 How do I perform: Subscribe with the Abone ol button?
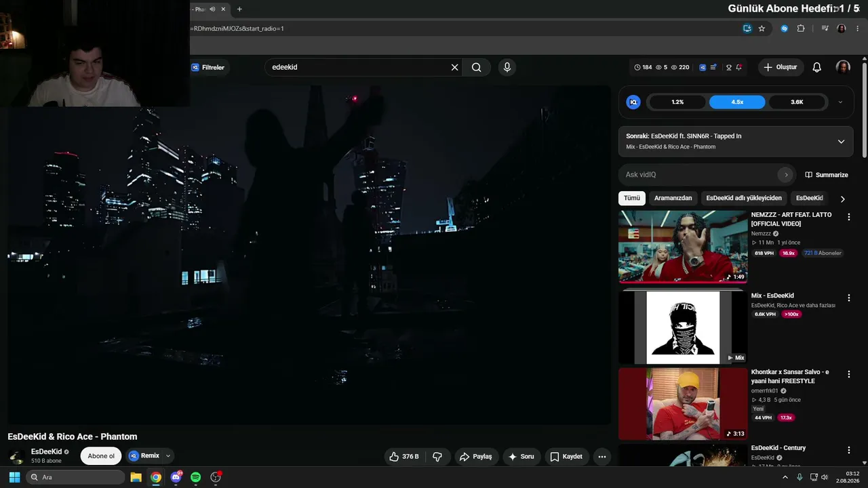pos(101,456)
